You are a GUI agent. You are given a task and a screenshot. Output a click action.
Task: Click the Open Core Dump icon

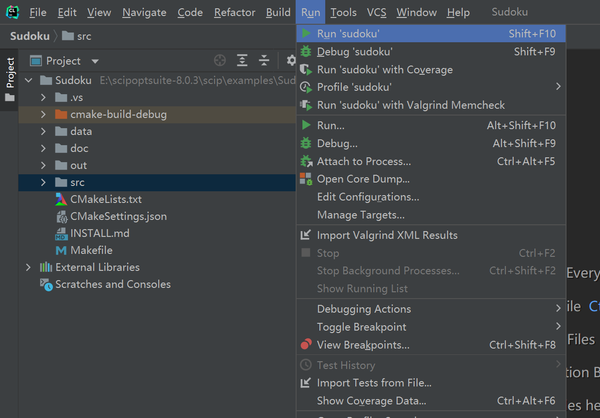[x=306, y=179]
